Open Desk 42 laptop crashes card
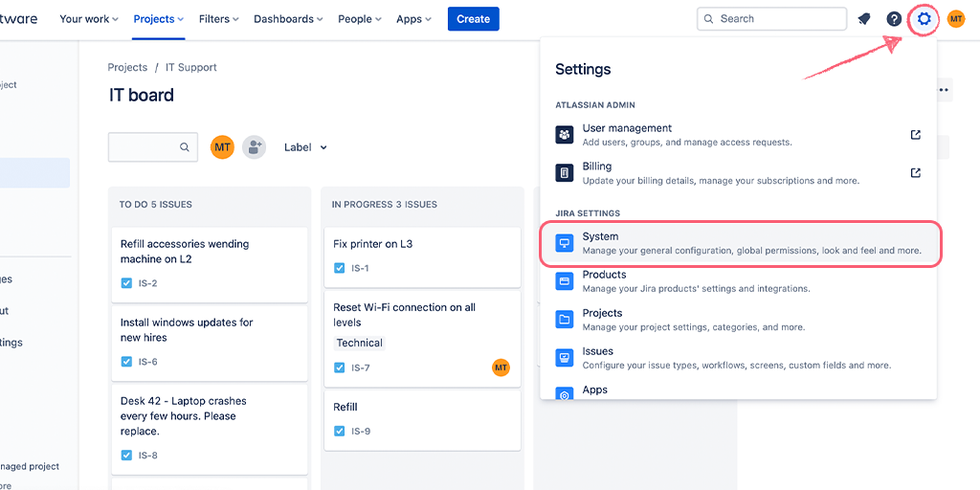The height and width of the screenshot is (490, 980). pyautogui.click(x=210, y=430)
